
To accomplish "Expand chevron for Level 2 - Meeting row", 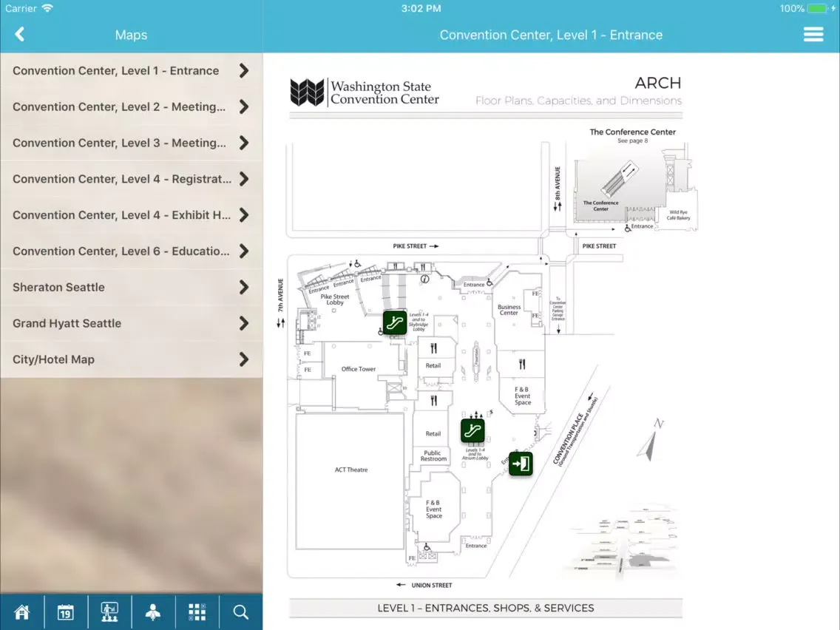I will [x=244, y=106].
